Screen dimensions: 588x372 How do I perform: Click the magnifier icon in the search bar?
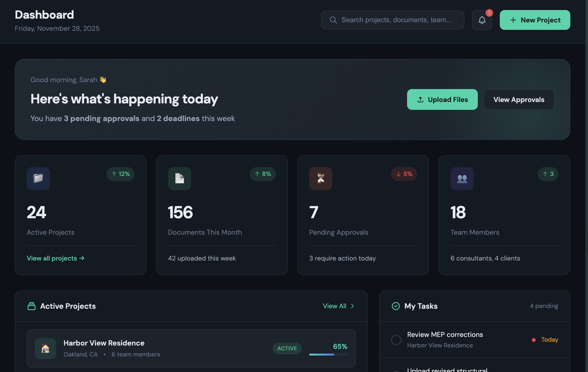[x=333, y=20]
